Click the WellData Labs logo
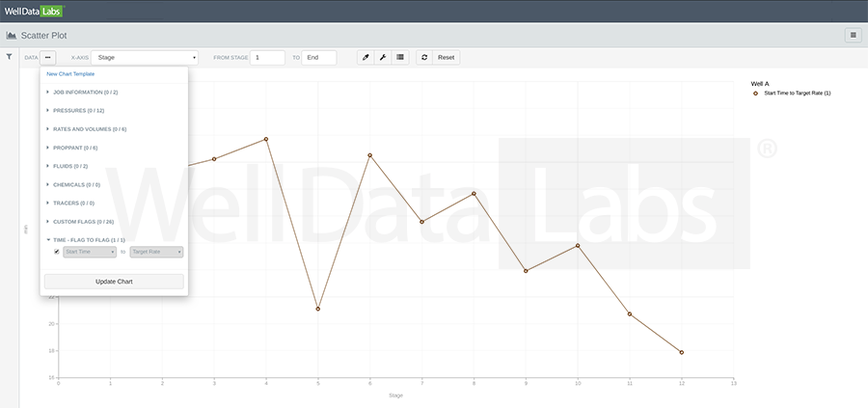The image size is (868, 408). point(33,11)
